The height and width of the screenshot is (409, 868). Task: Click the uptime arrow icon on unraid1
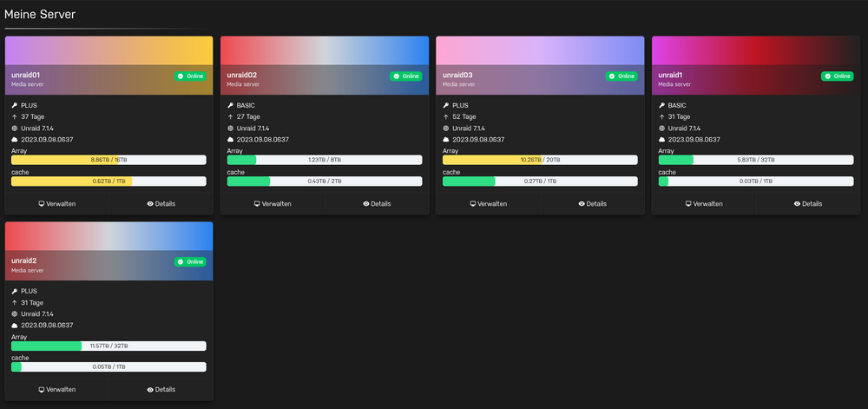coord(661,116)
